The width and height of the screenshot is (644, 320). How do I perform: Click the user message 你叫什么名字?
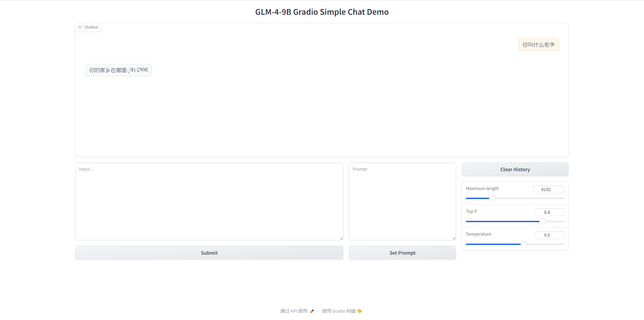click(x=539, y=45)
